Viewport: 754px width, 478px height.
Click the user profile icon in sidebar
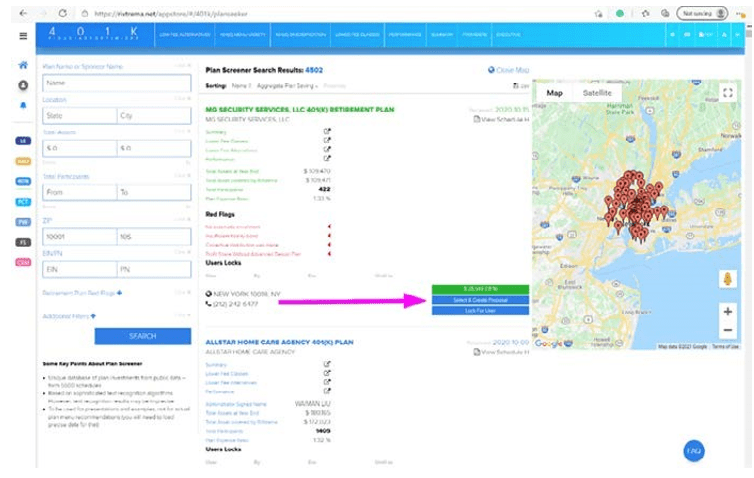(x=22, y=84)
